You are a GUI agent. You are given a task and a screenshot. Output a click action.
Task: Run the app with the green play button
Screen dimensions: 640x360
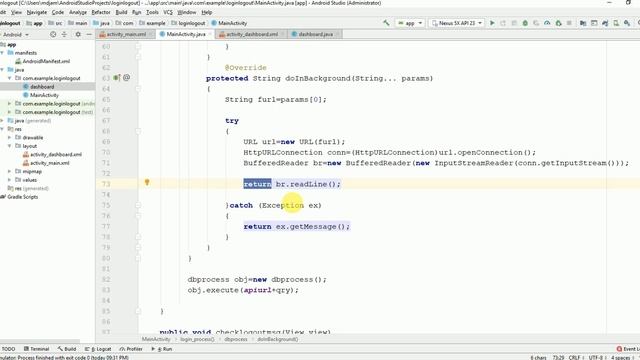click(492, 23)
